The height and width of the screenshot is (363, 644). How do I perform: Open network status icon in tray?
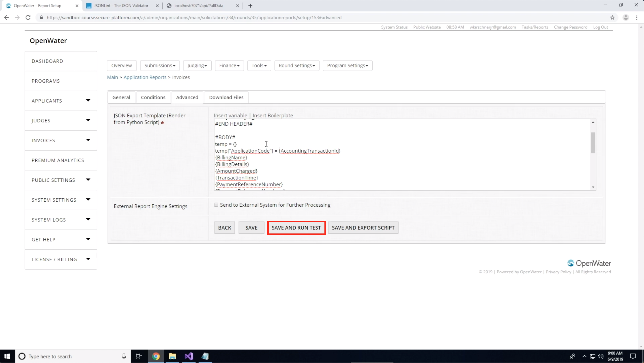coord(592,356)
